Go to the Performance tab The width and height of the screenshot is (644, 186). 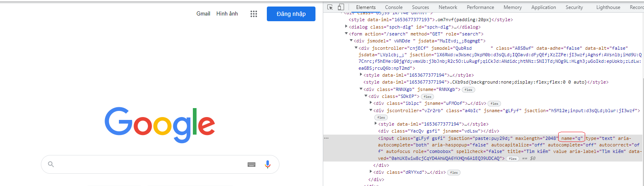tap(481, 7)
